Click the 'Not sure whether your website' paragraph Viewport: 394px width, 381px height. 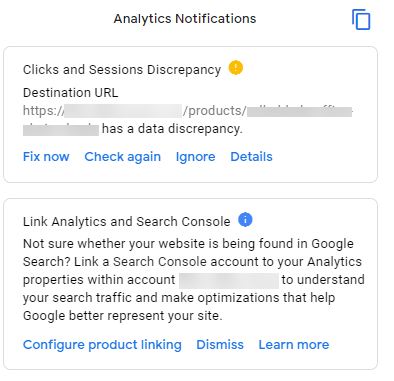click(193, 279)
